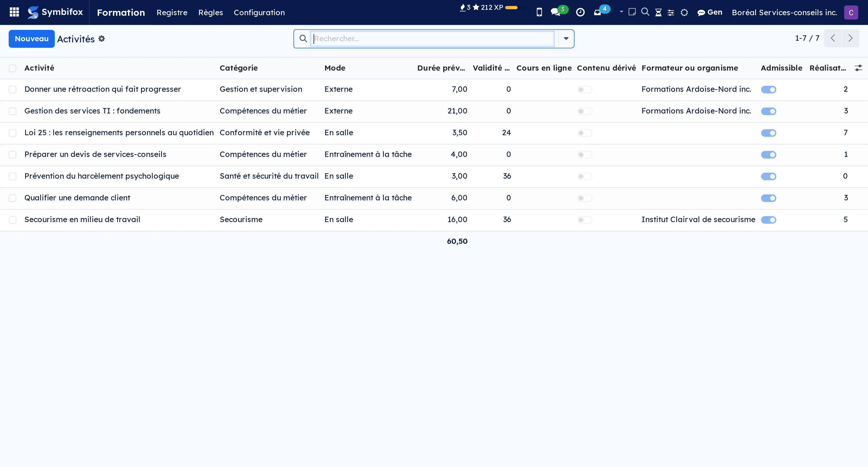This screenshot has width=868, height=467.
Task: Click the mobile phone icon in the top bar
Action: click(539, 12)
